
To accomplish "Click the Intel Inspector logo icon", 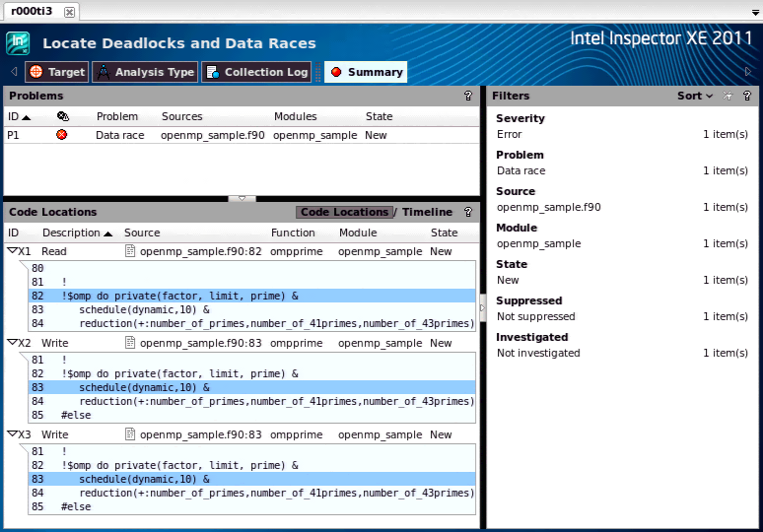I will 18,43.
